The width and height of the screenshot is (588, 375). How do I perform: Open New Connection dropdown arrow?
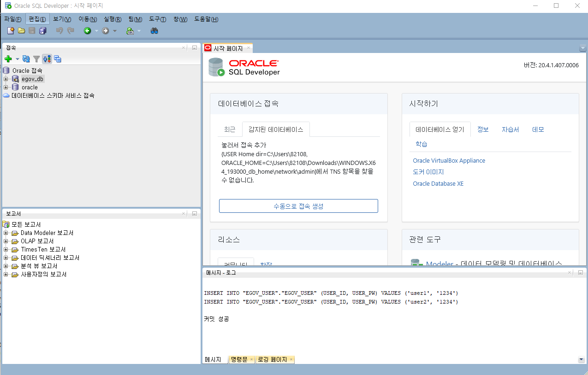click(x=18, y=59)
